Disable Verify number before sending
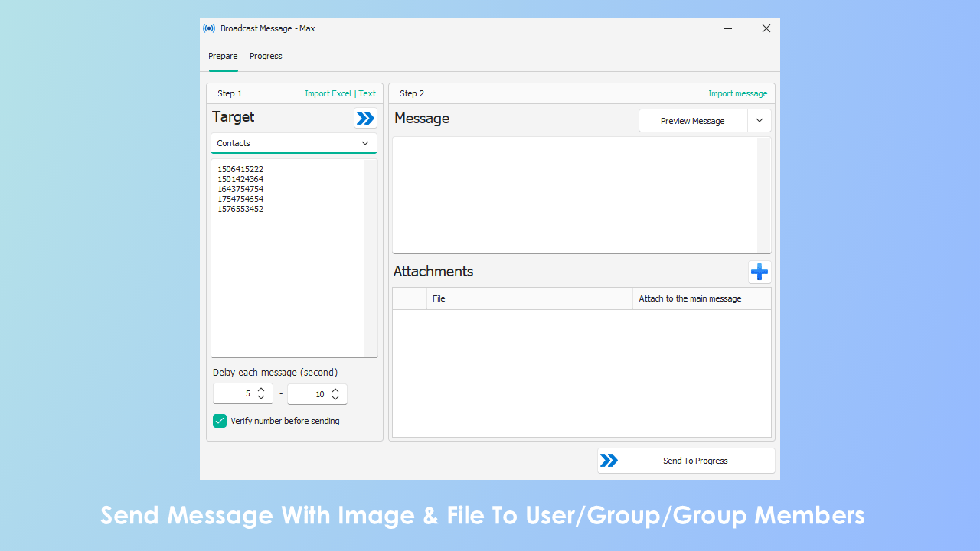The height and width of the screenshot is (551, 980). click(x=220, y=421)
